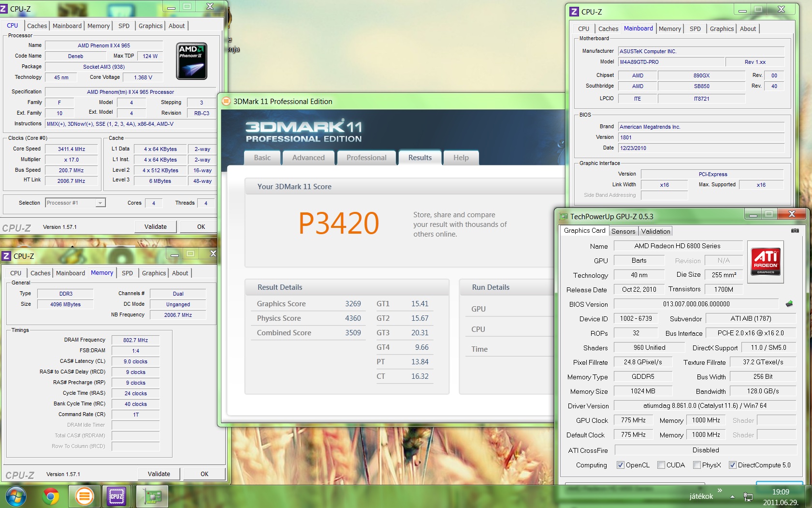This screenshot has width=812, height=508.
Task: Toggle the OpenCL checkbox
Action: [x=620, y=465]
